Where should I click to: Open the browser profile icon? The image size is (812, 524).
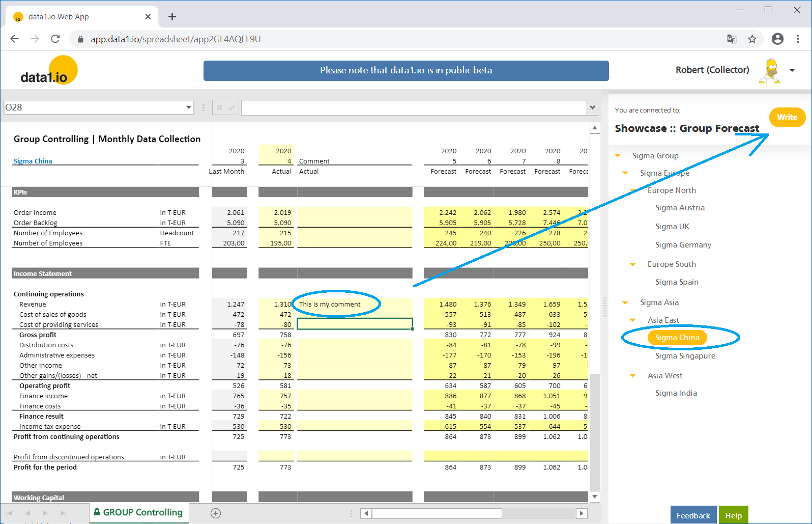pyautogui.click(x=777, y=39)
